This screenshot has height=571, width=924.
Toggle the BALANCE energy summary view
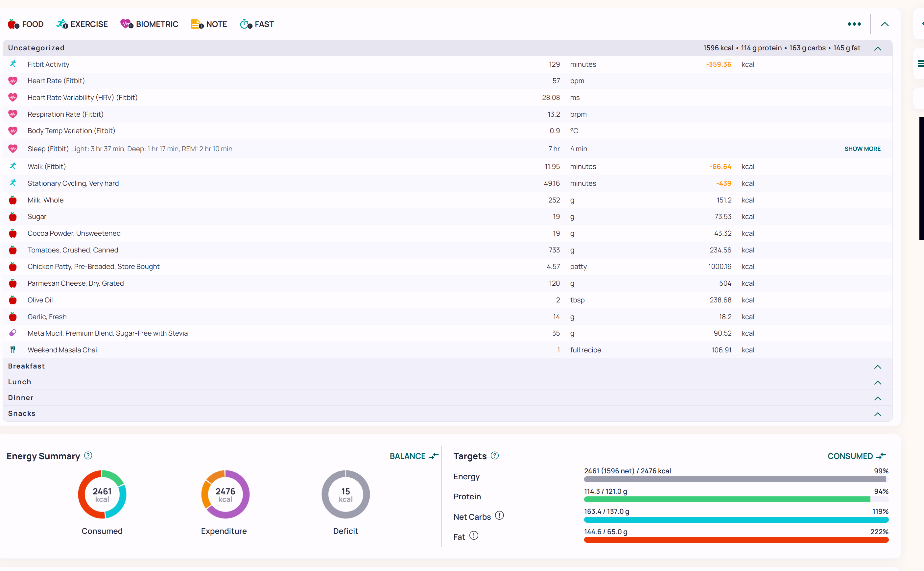(414, 456)
